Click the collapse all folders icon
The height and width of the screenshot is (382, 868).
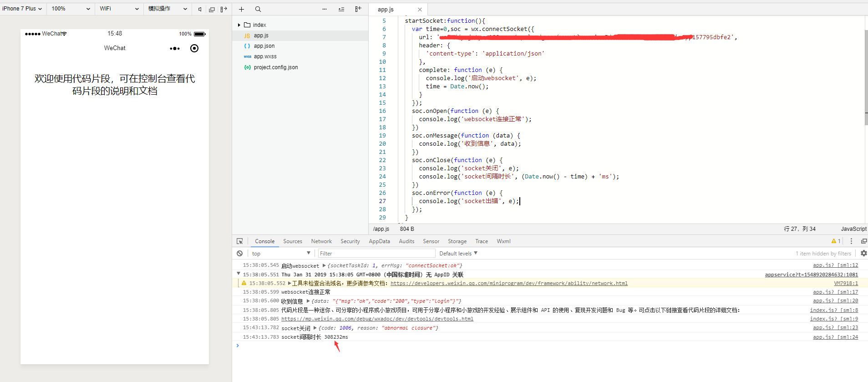(x=341, y=9)
